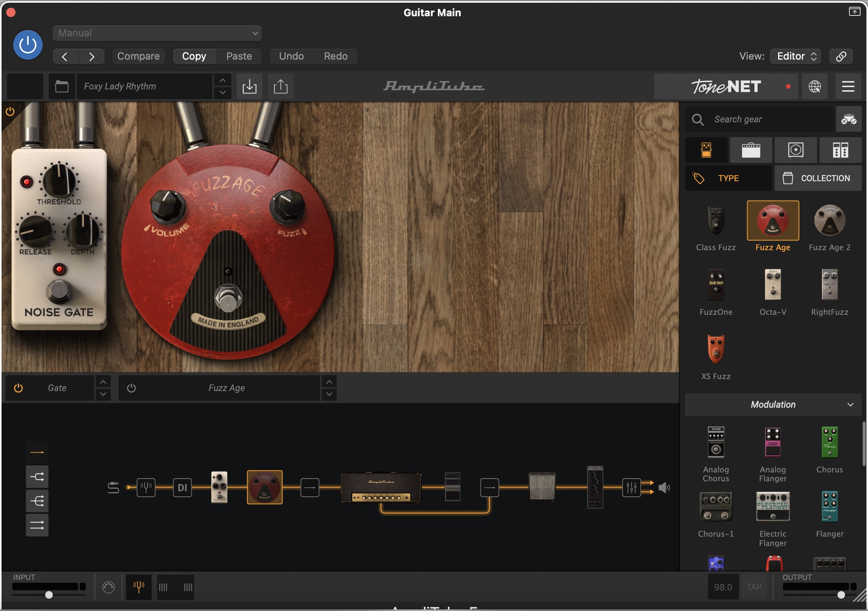Image resolution: width=868 pixels, height=611 pixels.
Task: Click the DI block in signal chain
Action: 183,487
